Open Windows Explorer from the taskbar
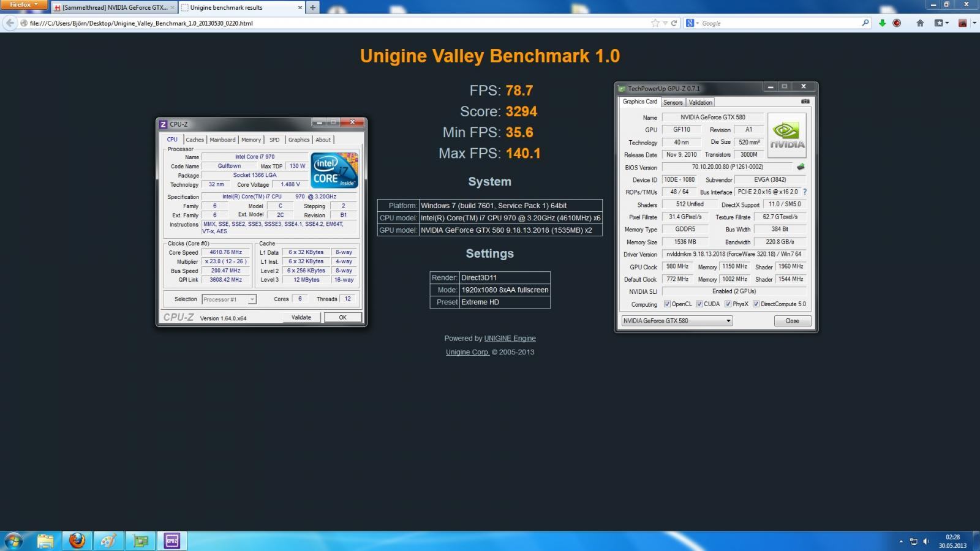This screenshot has width=980, height=551. click(45, 541)
